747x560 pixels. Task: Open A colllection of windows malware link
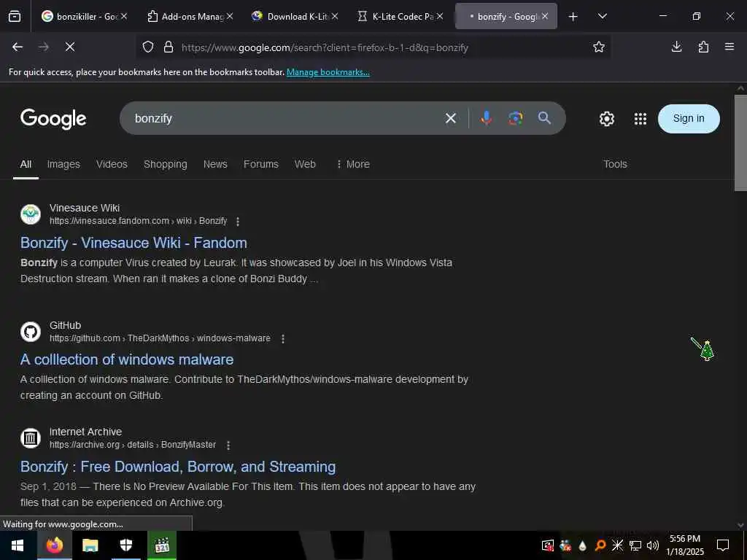tap(127, 359)
